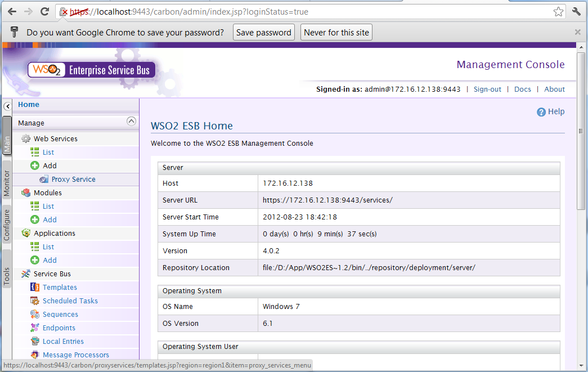The image size is (588, 372).
Task: Click the blue Help question mark icon
Action: coord(541,112)
